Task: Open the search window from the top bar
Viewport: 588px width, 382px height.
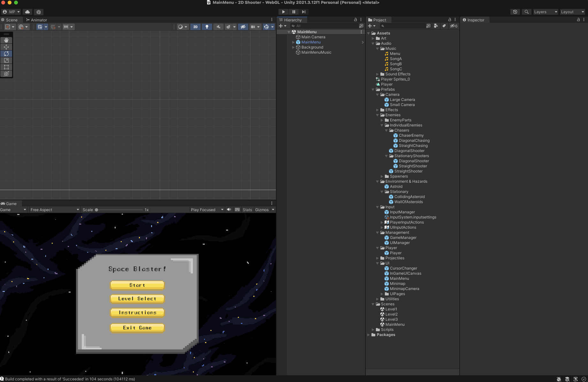Action: click(x=526, y=12)
